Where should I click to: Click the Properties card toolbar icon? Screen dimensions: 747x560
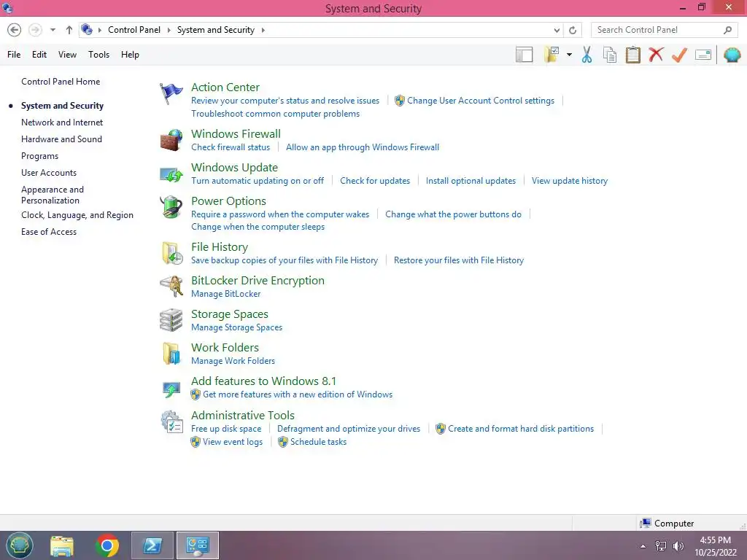coord(703,55)
